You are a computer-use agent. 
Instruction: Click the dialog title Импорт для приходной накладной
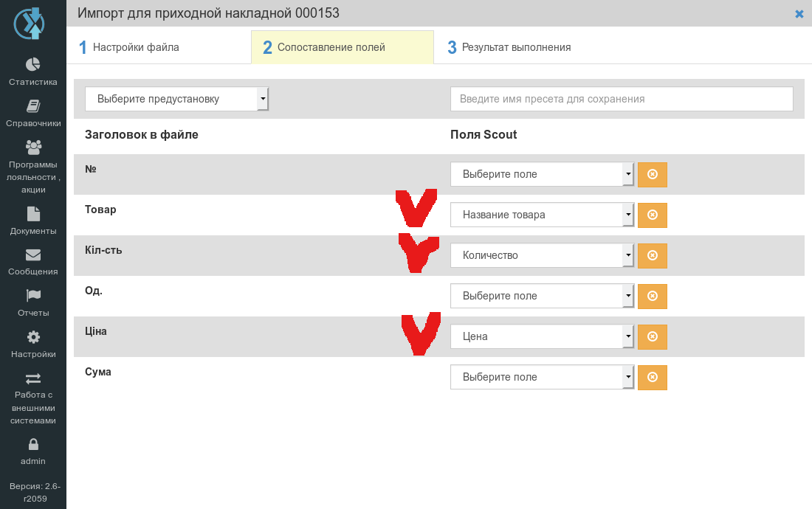208,13
